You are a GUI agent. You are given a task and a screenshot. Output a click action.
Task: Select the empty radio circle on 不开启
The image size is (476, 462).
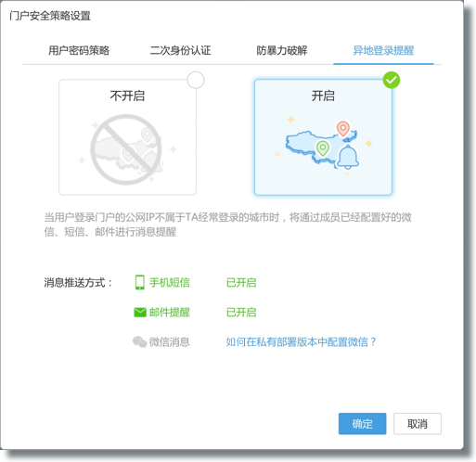click(x=196, y=80)
